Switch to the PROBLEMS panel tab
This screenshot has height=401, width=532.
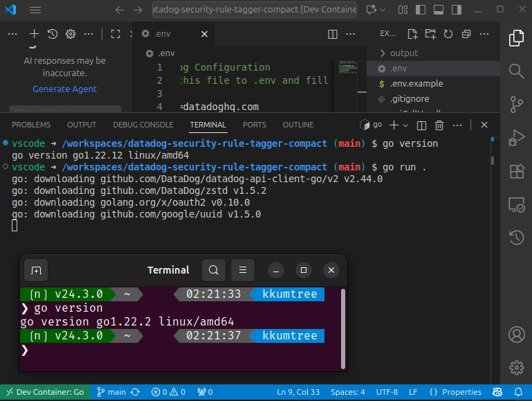point(31,125)
